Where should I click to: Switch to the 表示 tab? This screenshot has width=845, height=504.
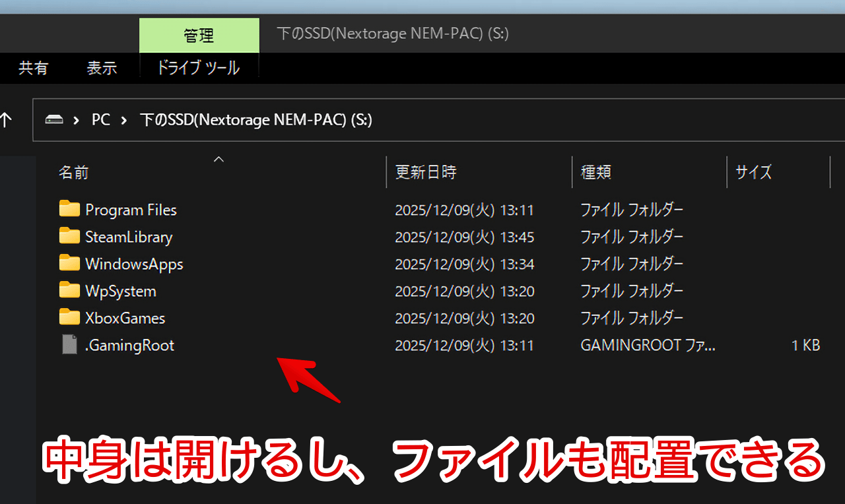pos(102,67)
